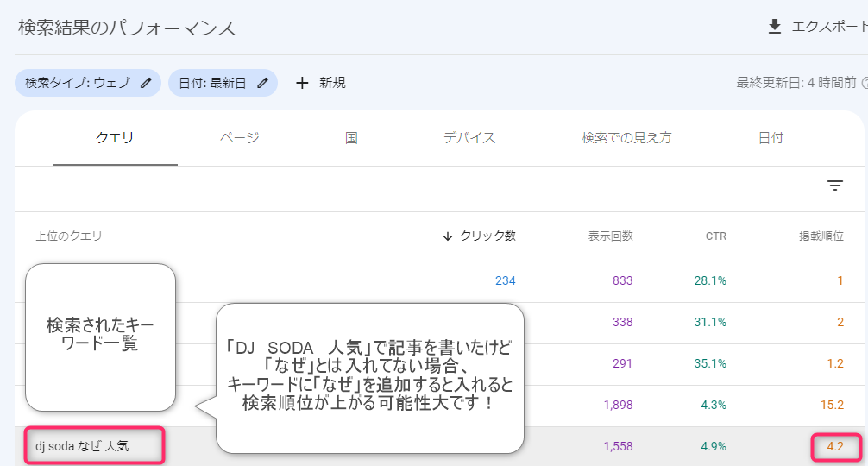The height and width of the screenshot is (466, 868).
Task: Click the export download icon
Action: coord(774,27)
